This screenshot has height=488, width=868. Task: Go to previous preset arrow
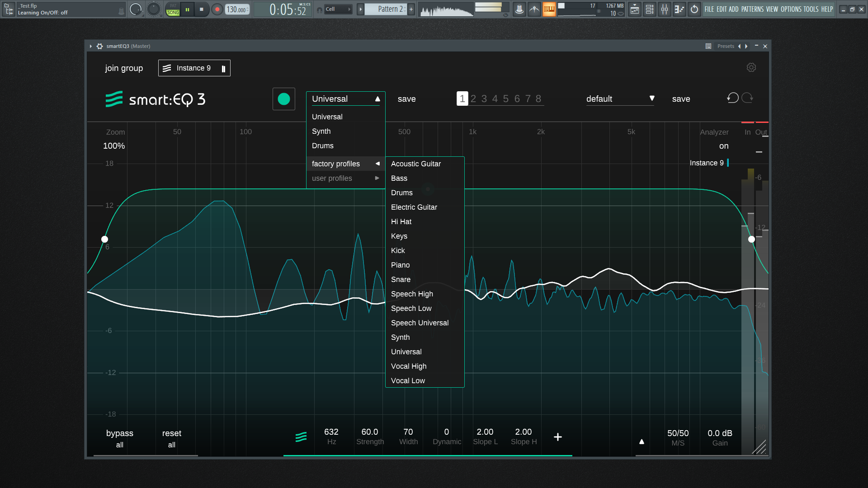[739, 46]
